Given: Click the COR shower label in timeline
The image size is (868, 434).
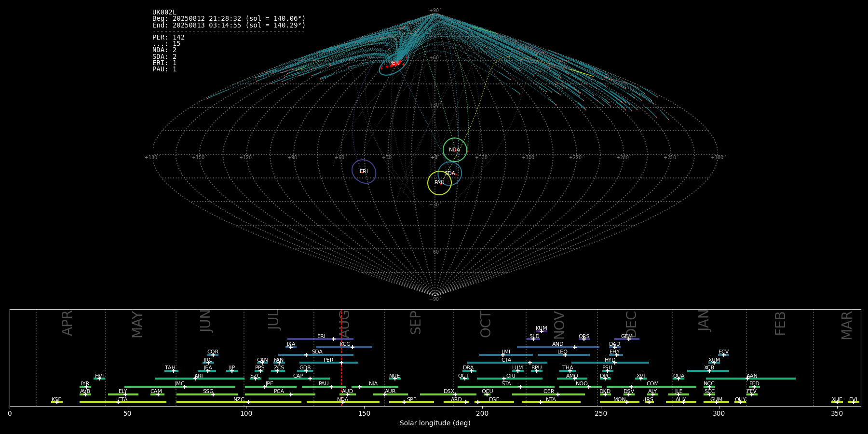Looking at the screenshot, I should pyautogui.click(x=213, y=352).
